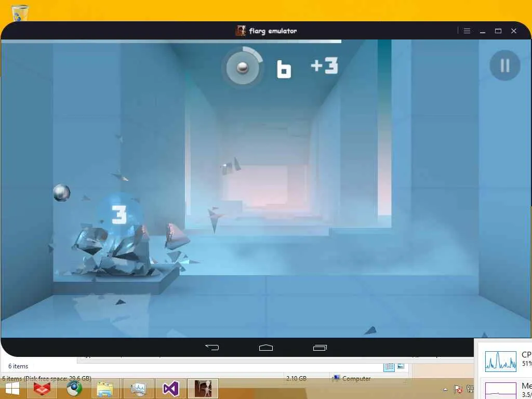The height and width of the screenshot is (399, 532).
Task: Click the network tray icon
Action: (x=470, y=389)
